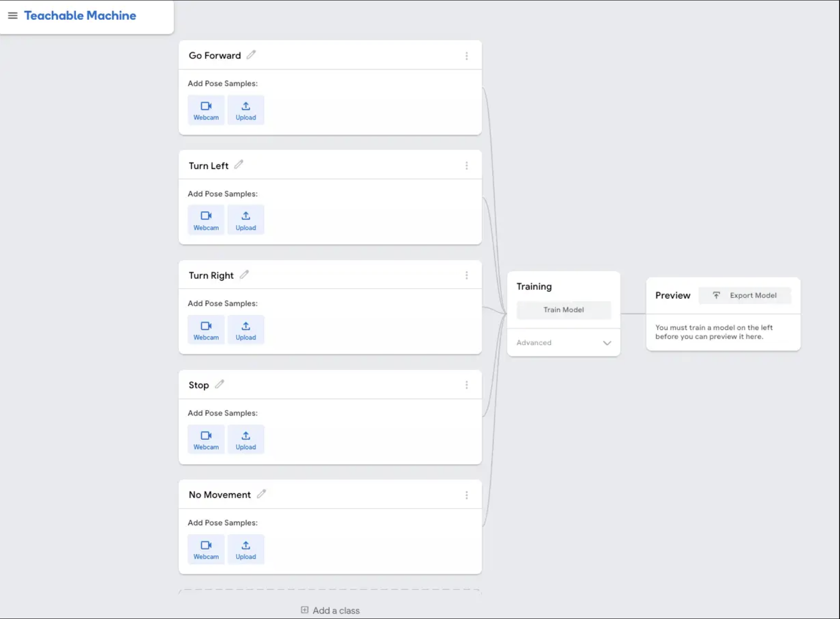Viewport: 840px width, 619px height.
Task: Rename the Turn Right class via pencil
Action: [244, 275]
